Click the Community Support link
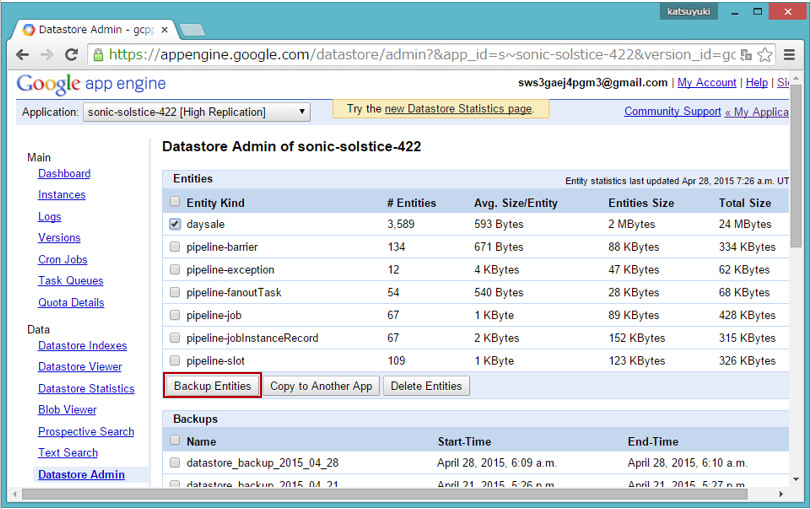This screenshot has width=810, height=509. pyautogui.click(x=673, y=111)
